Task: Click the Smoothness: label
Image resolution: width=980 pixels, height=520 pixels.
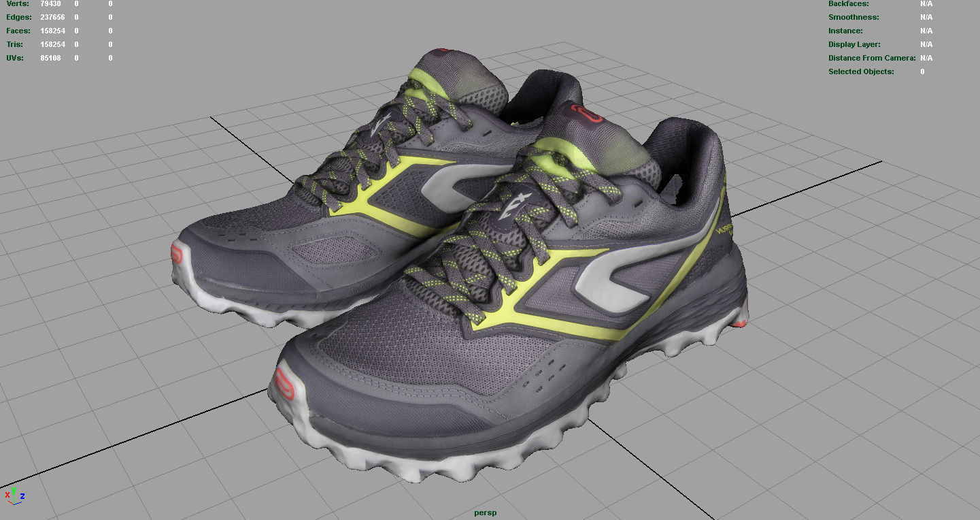Action: (854, 17)
